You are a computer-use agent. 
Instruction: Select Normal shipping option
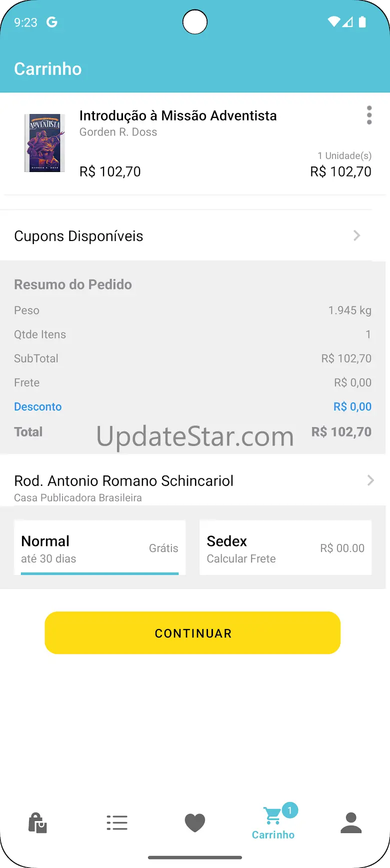[x=99, y=548]
